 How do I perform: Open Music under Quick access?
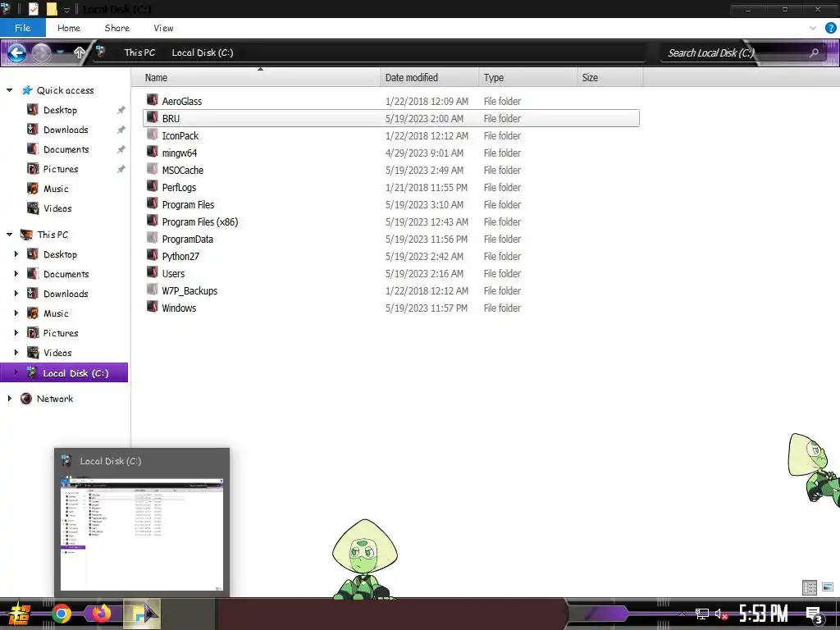[x=56, y=189]
